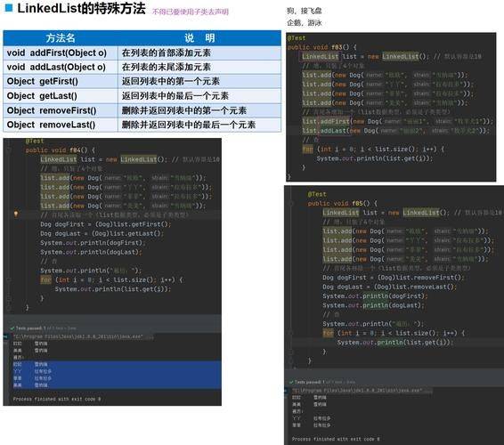
Task: Click the list.addLast(new Dog line in f03
Action: (x=395, y=131)
